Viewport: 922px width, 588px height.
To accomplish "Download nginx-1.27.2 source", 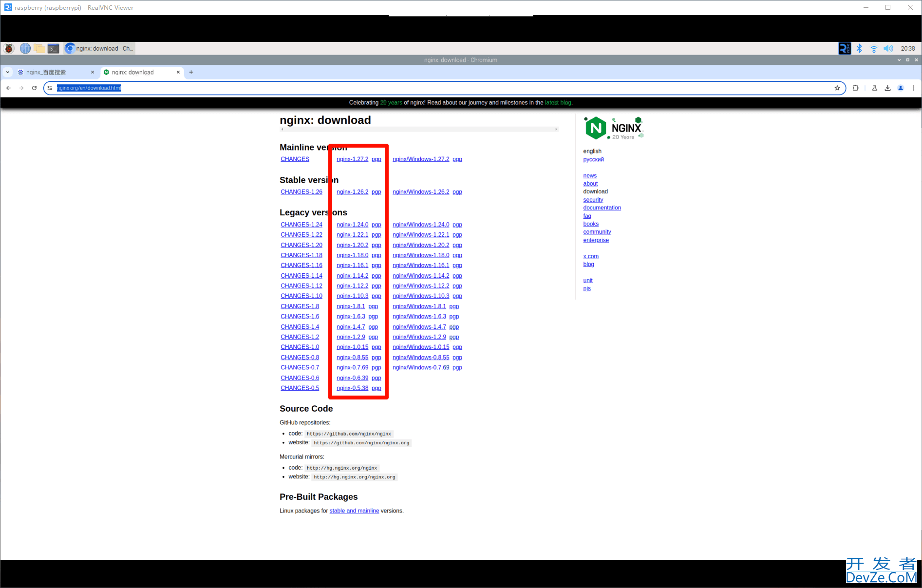I will tap(352, 159).
